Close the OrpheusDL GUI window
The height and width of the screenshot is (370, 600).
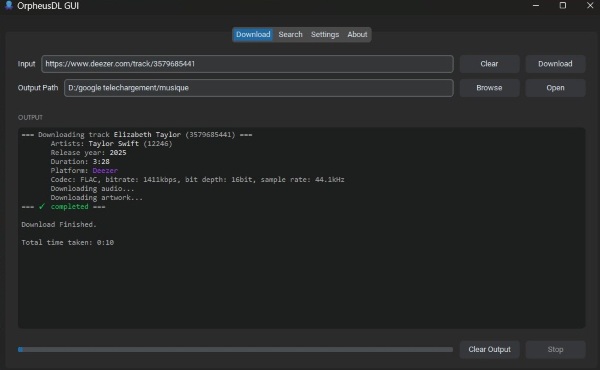[590, 5]
